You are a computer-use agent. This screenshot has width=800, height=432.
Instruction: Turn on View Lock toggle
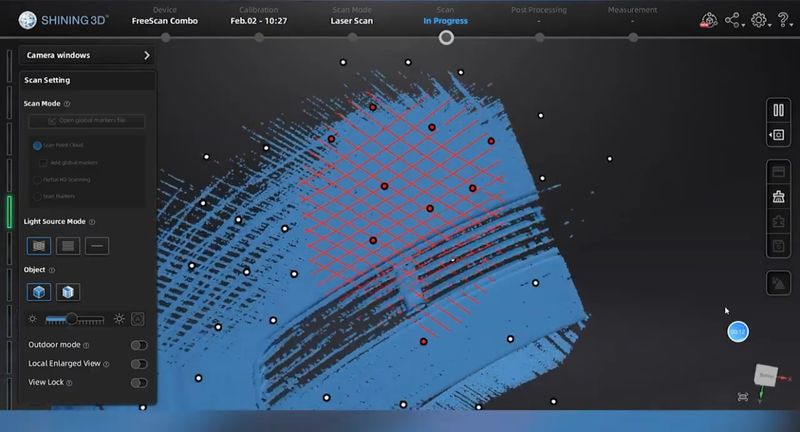tap(139, 382)
